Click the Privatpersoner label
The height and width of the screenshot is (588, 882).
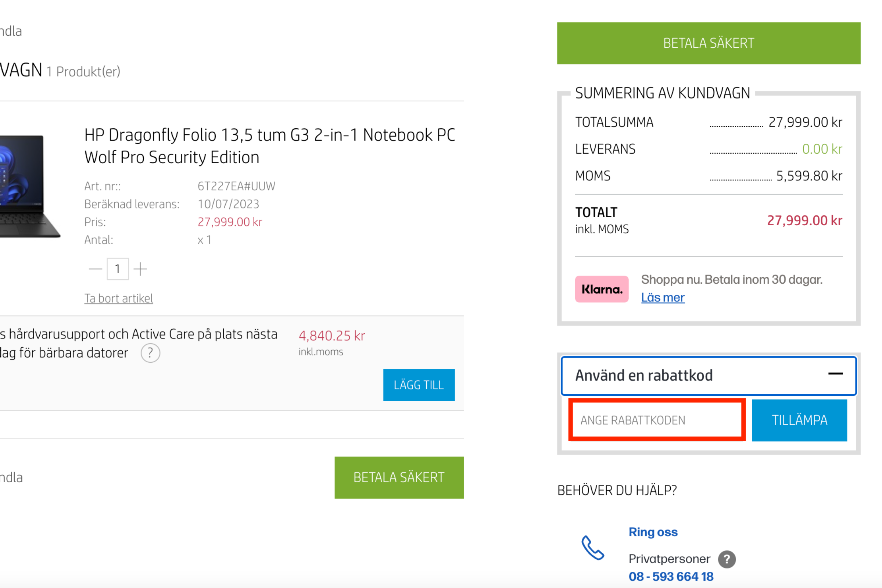[669, 559]
